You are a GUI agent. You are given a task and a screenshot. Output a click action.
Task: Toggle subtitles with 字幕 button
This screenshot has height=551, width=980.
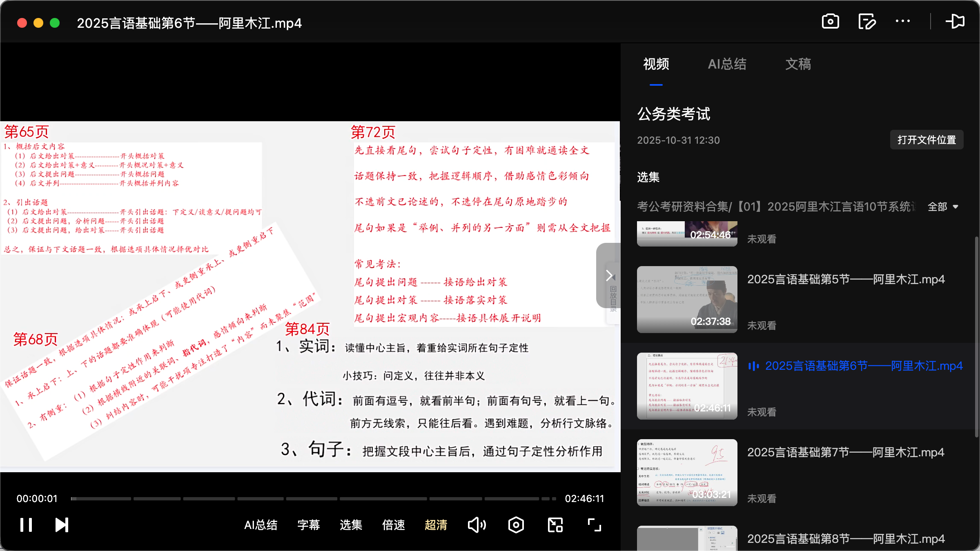pyautogui.click(x=309, y=524)
